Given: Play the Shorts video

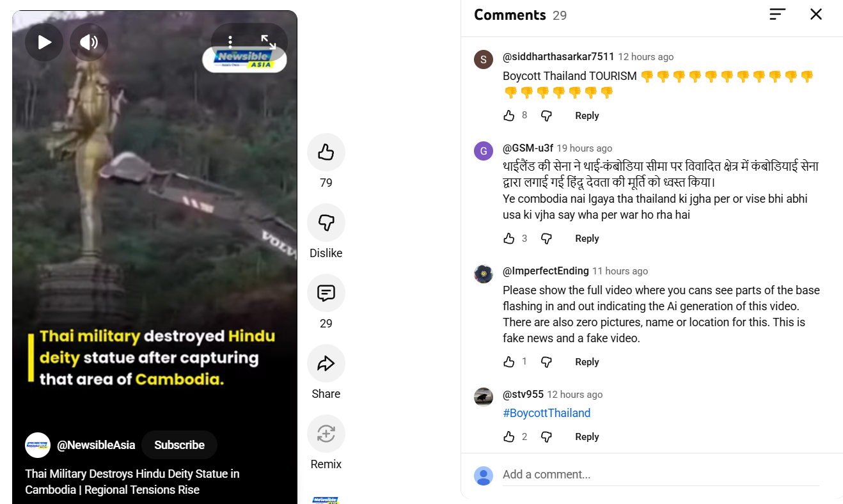Looking at the screenshot, I should 44,42.
